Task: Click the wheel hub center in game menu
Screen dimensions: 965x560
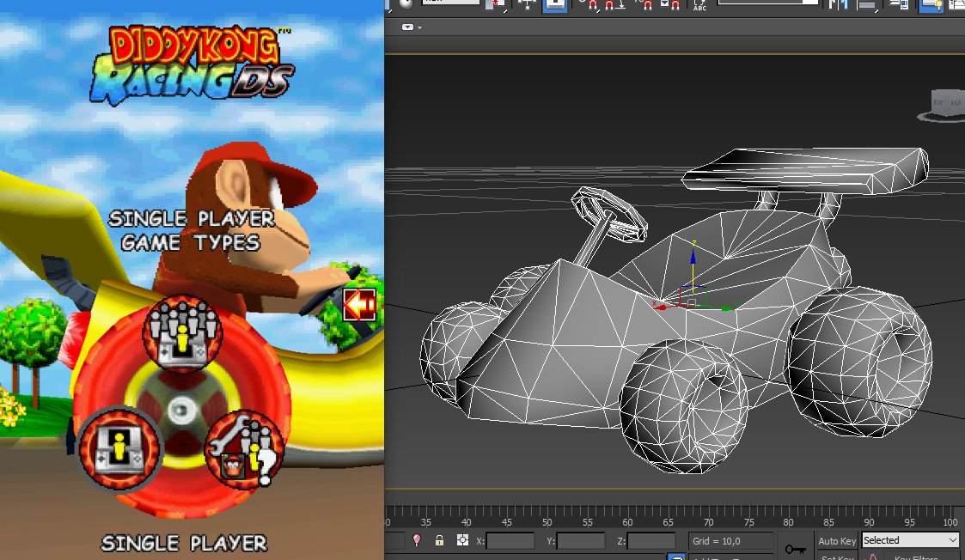Action: 181,409
